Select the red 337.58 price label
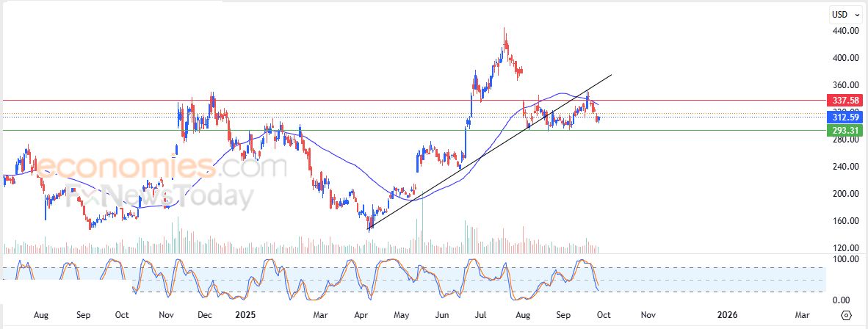 click(844, 101)
